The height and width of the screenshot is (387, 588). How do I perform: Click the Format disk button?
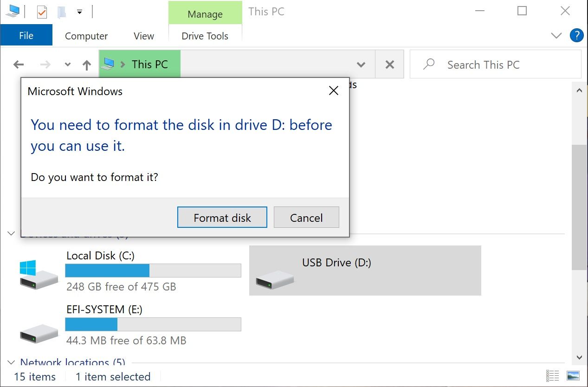pyautogui.click(x=222, y=217)
